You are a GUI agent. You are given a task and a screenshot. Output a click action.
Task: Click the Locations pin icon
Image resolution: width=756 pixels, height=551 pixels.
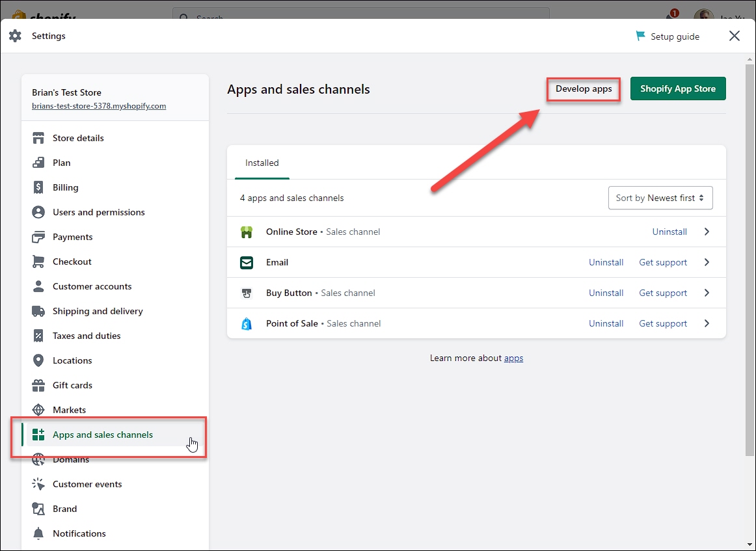pyautogui.click(x=38, y=360)
